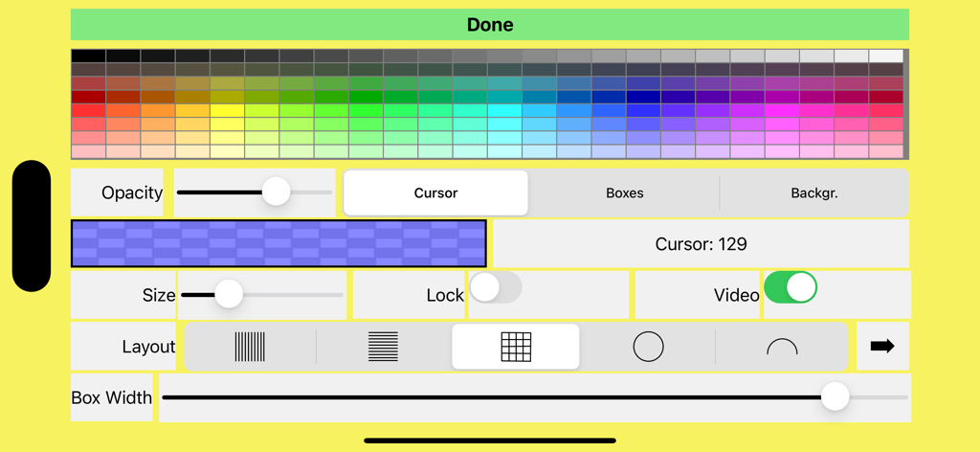Click the 'Video' label

pos(736,294)
